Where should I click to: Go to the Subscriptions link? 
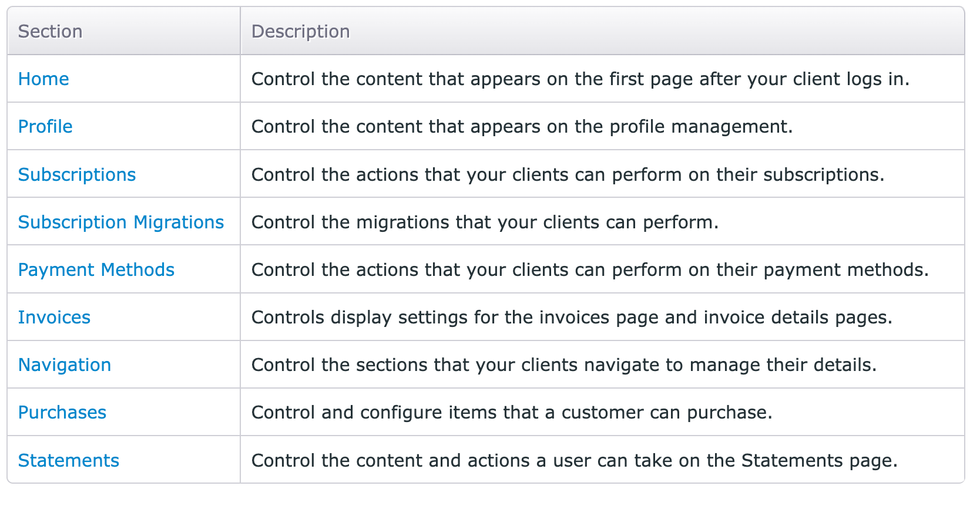pyautogui.click(x=77, y=174)
